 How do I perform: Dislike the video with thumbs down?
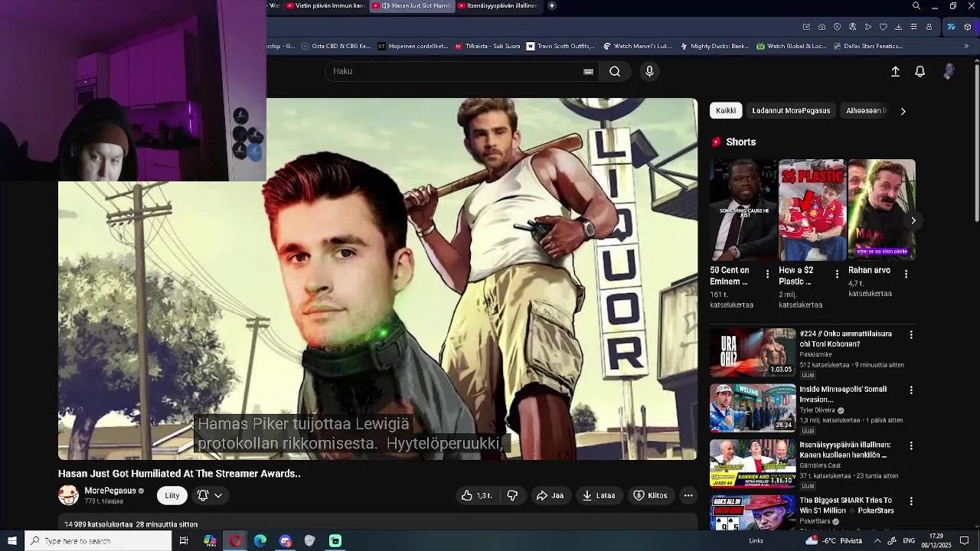tap(512, 495)
